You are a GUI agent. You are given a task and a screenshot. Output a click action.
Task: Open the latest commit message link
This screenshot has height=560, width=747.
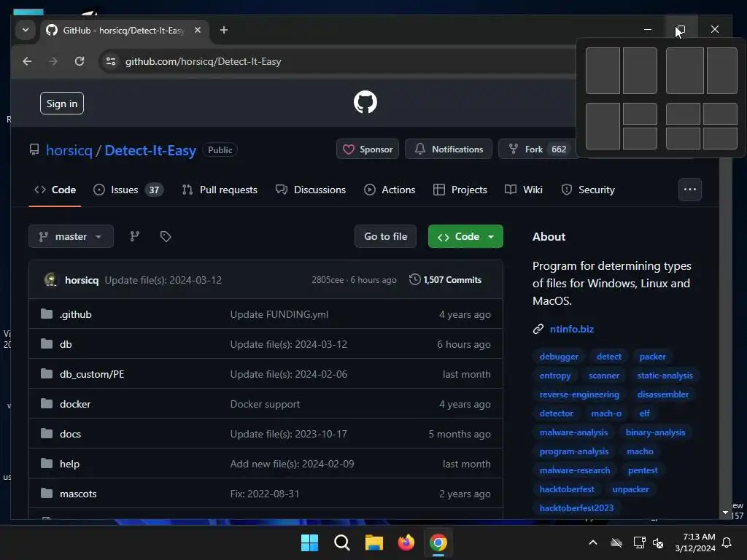point(163,280)
